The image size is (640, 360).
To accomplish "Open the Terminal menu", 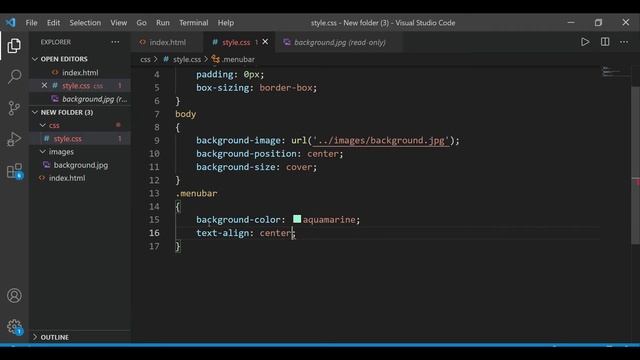I will pyautogui.click(x=193, y=23).
